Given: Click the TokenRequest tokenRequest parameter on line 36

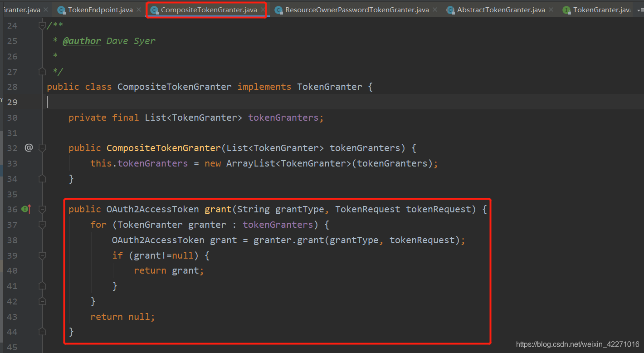Looking at the screenshot, I should [403, 209].
